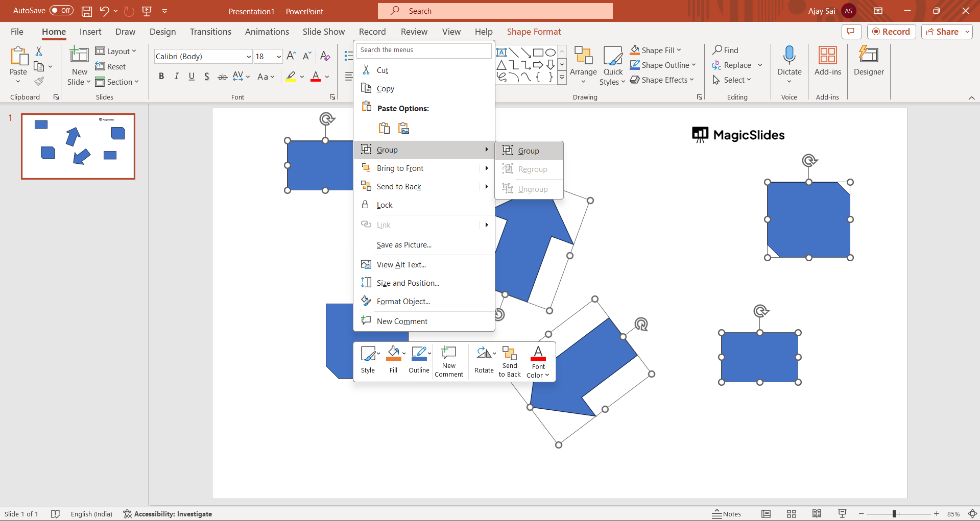Choose the Paste as Picture option
Viewport: 980px width, 521px height.
tap(404, 128)
